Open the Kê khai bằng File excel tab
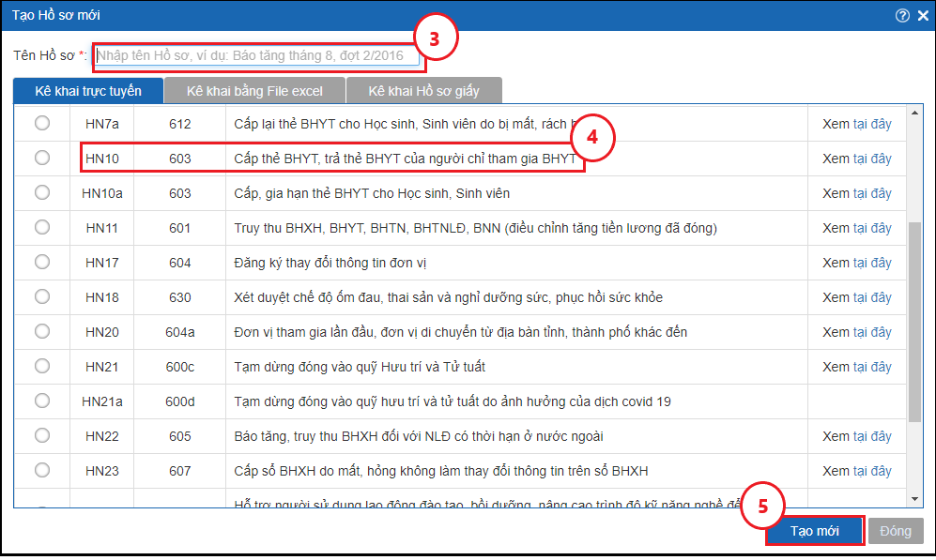Screen dimensions: 936x560 254,91
